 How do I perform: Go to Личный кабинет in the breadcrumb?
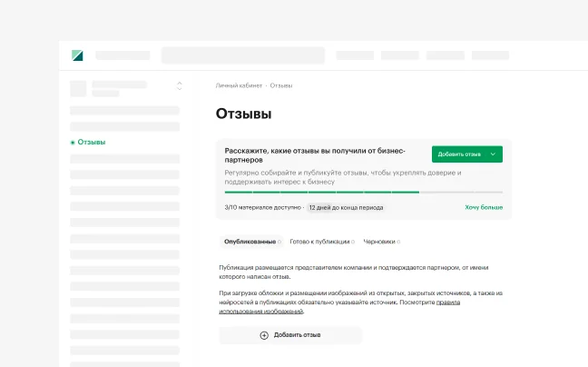[x=238, y=85]
